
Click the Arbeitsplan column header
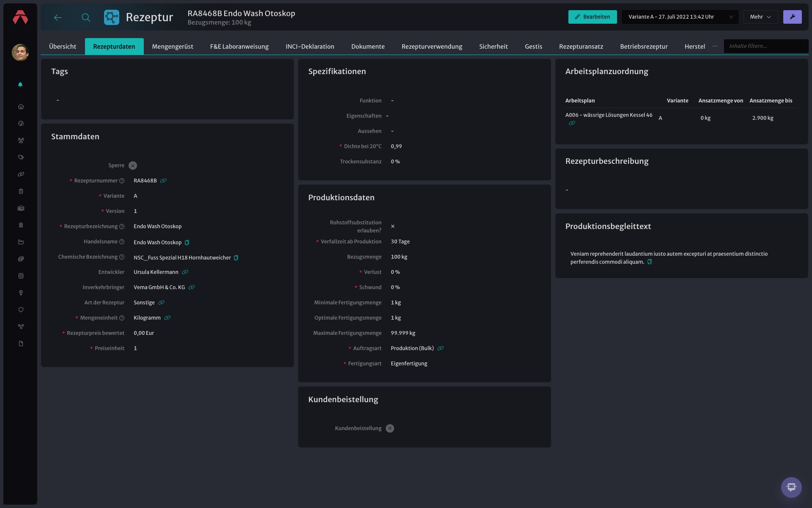[580, 101]
